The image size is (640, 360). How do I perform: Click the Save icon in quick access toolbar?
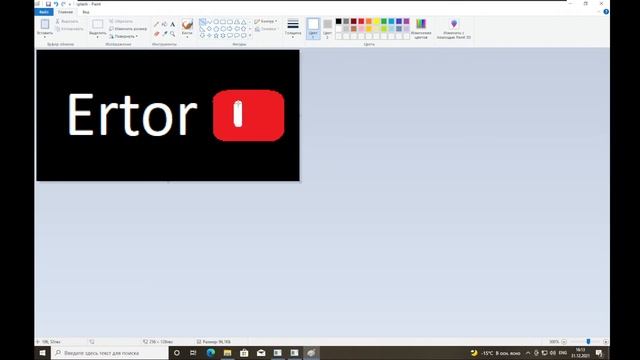pyautogui.click(x=48, y=4)
